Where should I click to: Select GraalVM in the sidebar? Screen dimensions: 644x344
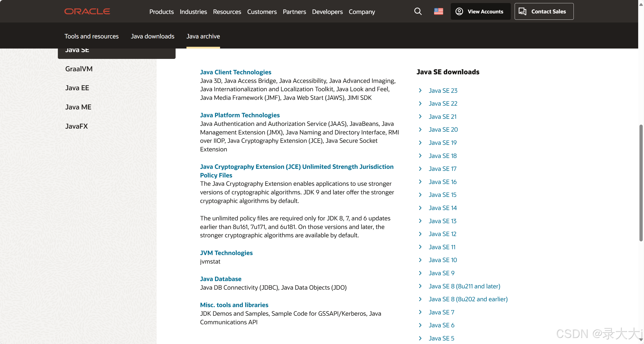[79, 69]
